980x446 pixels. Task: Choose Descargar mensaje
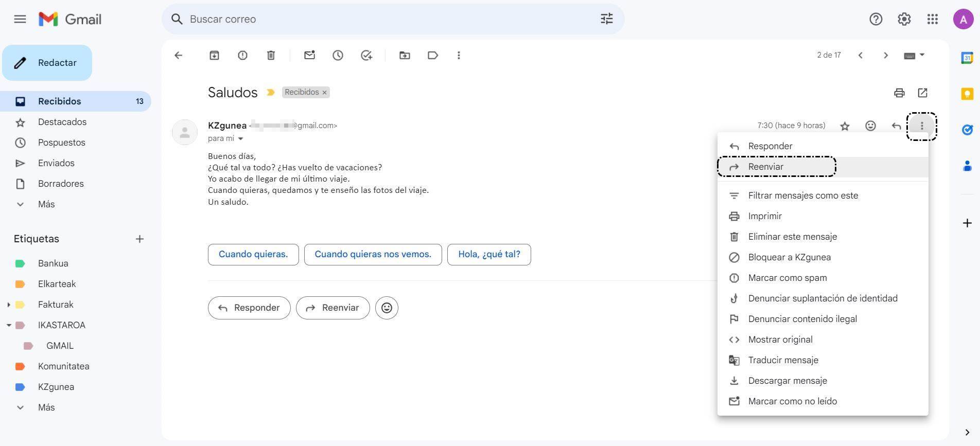pos(823,381)
